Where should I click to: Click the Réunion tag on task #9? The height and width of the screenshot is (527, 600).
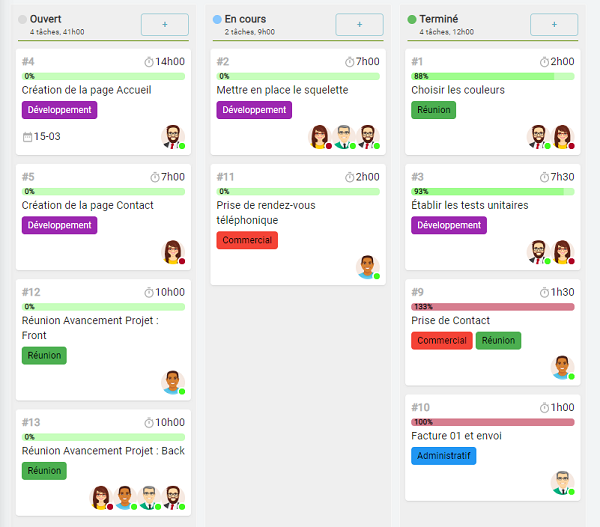pos(498,341)
